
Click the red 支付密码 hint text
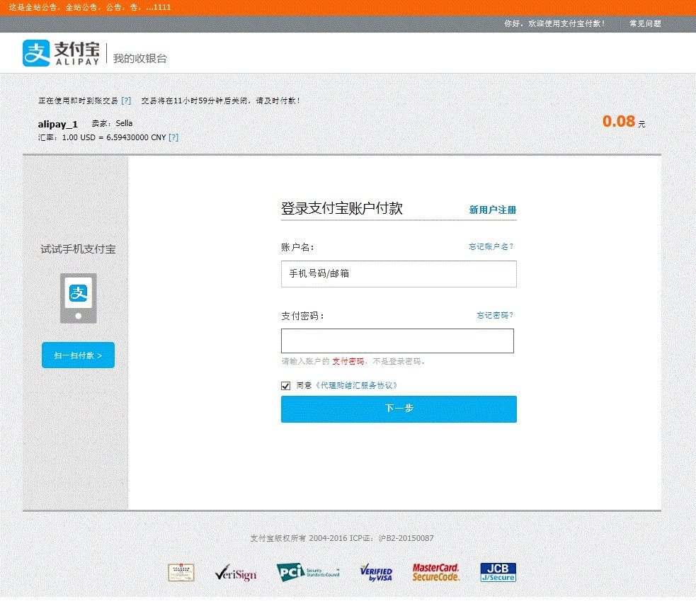(348, 362)
